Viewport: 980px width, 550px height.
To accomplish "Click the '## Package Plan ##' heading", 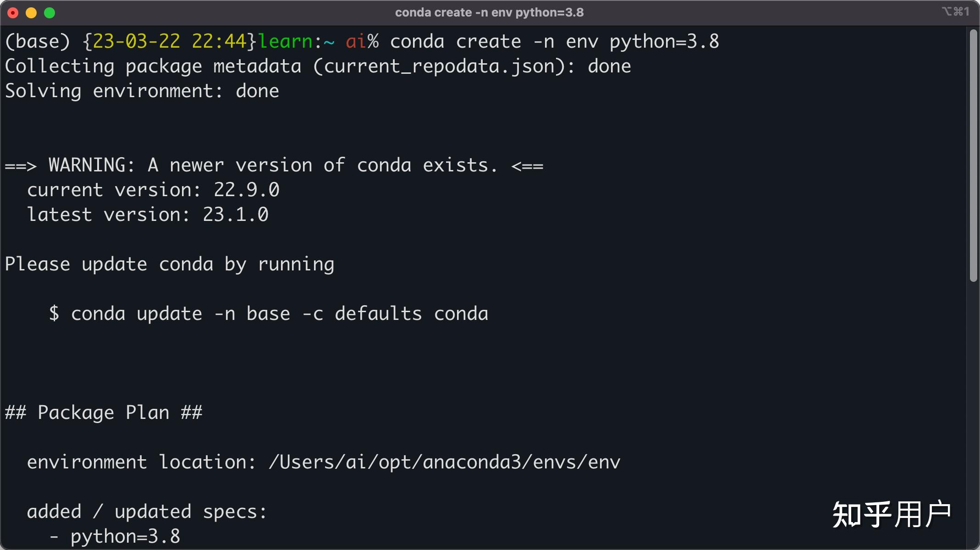I will [x=103, y=413].
